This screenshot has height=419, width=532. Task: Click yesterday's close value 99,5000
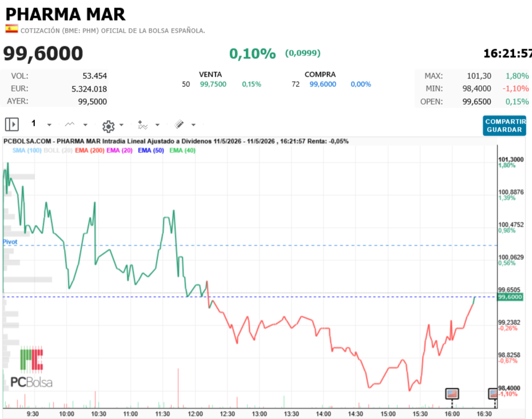pyautogui.click(x=92, y=101)
